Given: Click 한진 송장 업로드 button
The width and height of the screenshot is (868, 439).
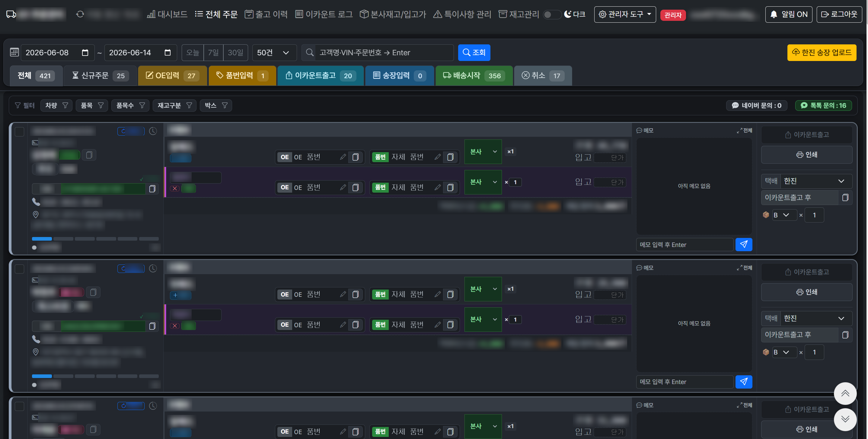Looking at the screenshot, I should click(822, 53).
